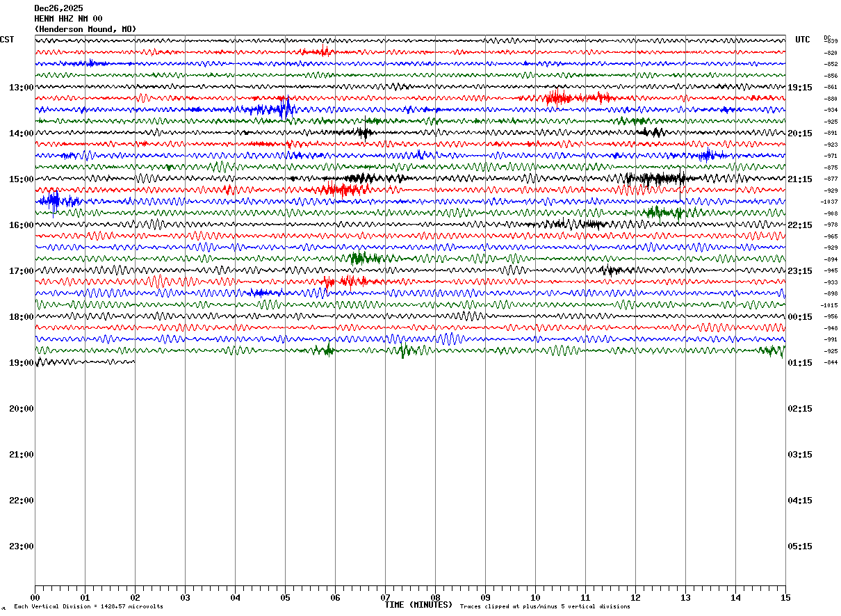Click the Dec26,2025 date header

pos(58,8)
